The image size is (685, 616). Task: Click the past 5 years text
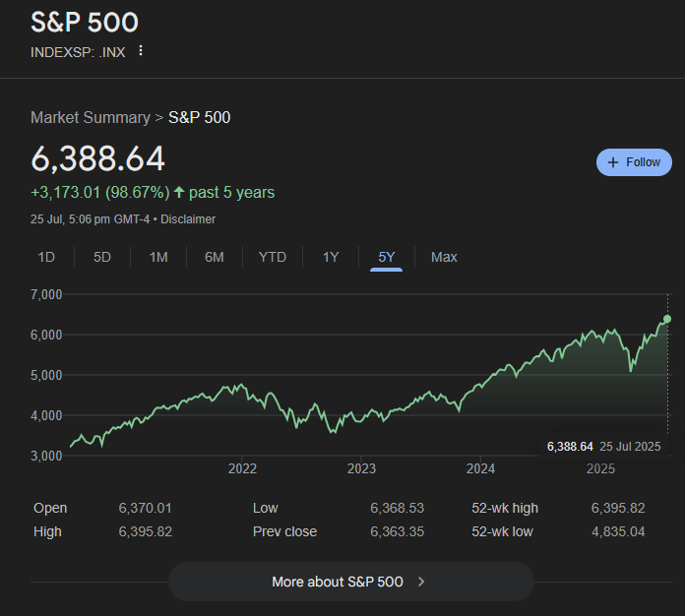click(232, 192)
